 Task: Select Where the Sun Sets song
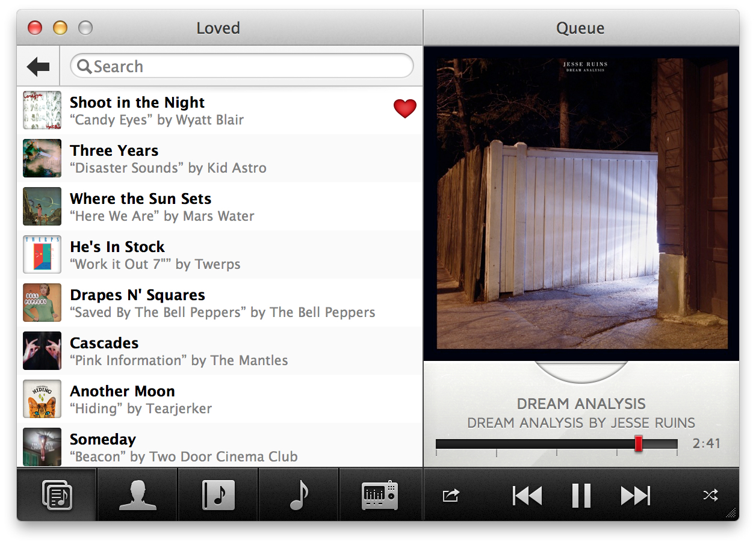click(220, 206)
